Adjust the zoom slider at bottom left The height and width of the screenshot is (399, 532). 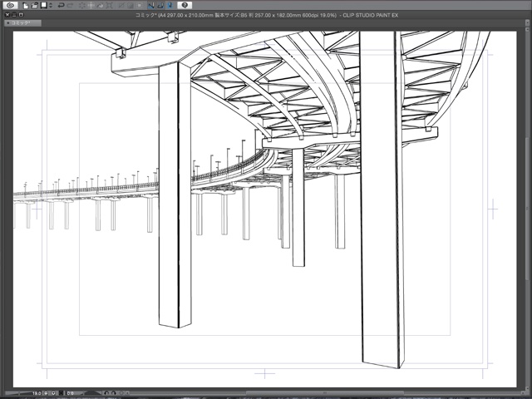(x=17, y=393)
